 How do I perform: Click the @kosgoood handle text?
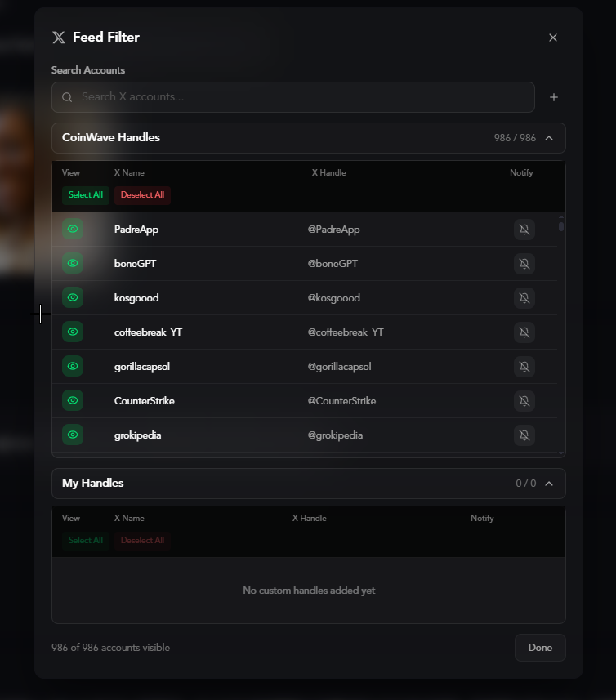[x=334, y=298]
